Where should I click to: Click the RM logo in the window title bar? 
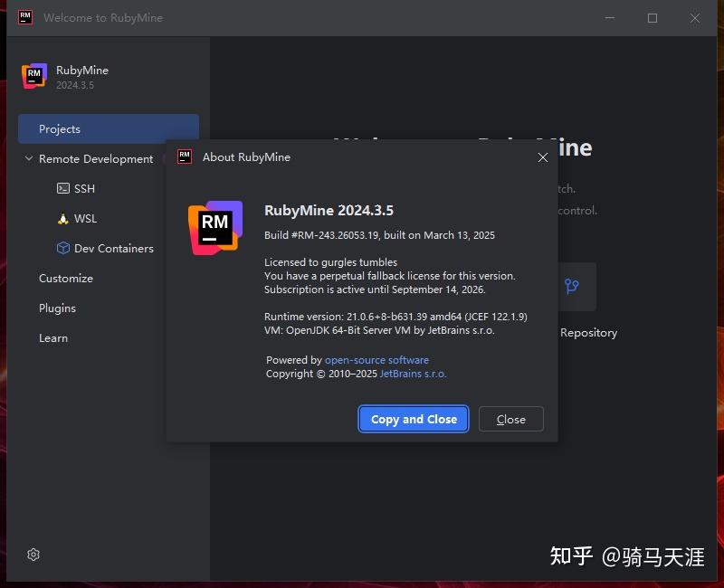click(x=24, y=16)
